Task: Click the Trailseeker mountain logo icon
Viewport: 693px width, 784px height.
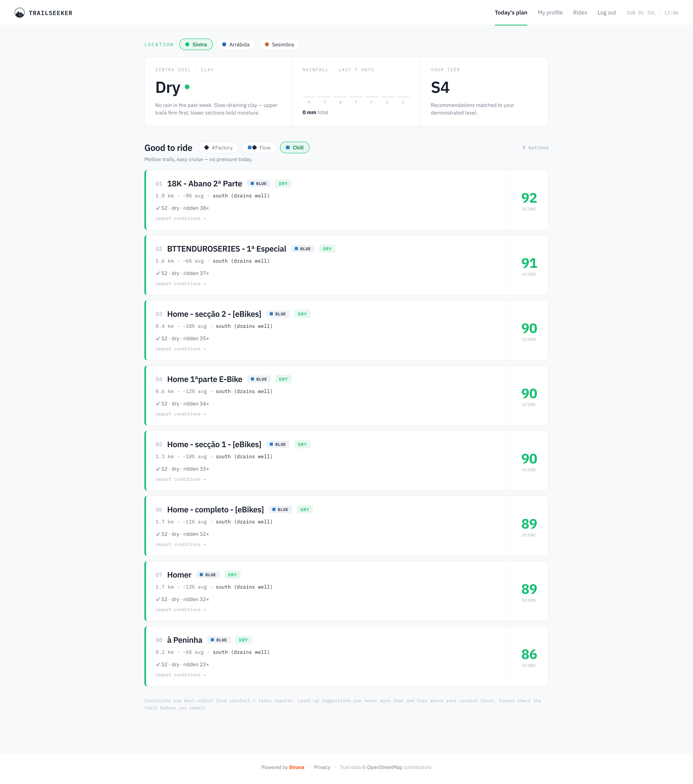Action: pyautogui.click(x=19, y=13)
